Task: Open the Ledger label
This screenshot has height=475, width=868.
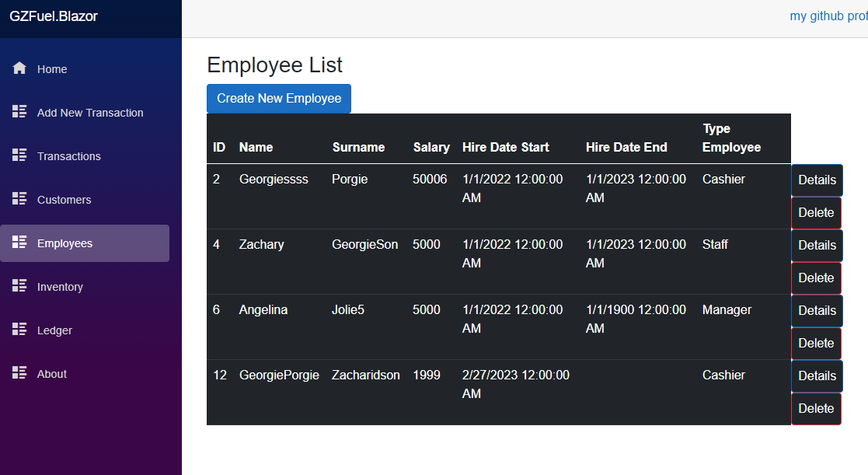Action: coord(54,330)
